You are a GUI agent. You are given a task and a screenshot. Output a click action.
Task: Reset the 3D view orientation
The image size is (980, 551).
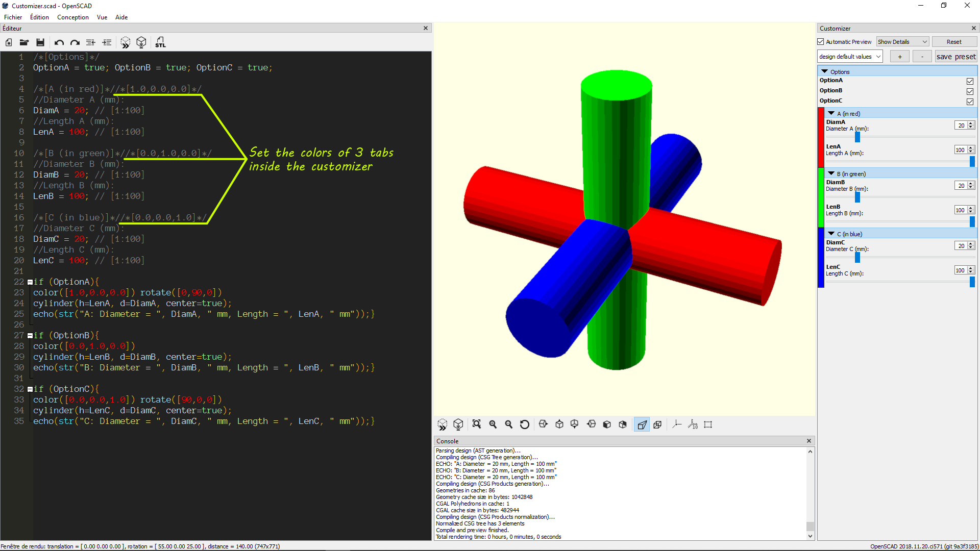point(525,424)
